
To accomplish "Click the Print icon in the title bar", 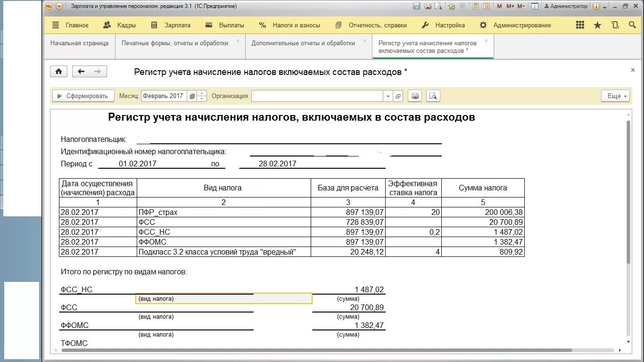I will 428,6.
